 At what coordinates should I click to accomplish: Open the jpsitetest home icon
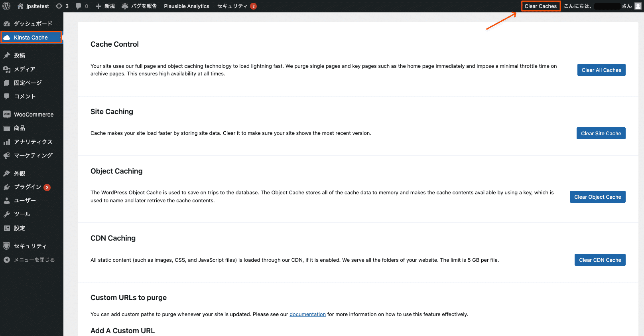(x=20, y=6)
